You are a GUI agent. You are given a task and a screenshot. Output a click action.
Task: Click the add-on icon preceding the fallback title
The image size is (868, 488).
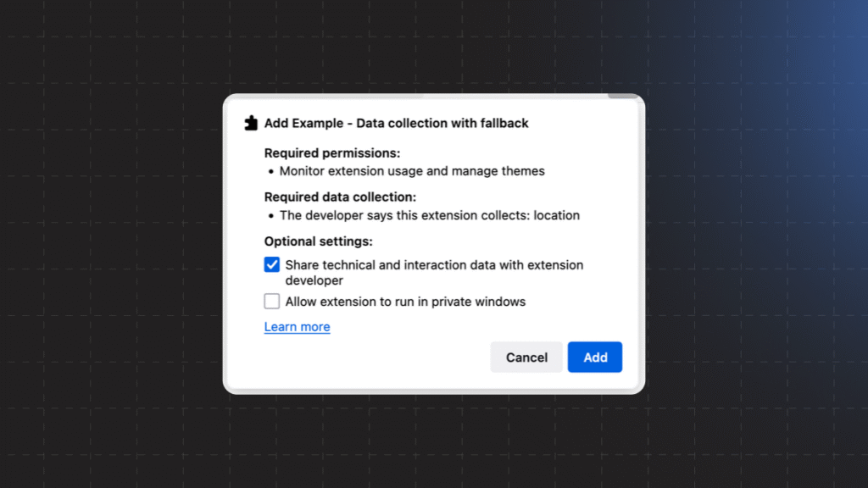250,122
